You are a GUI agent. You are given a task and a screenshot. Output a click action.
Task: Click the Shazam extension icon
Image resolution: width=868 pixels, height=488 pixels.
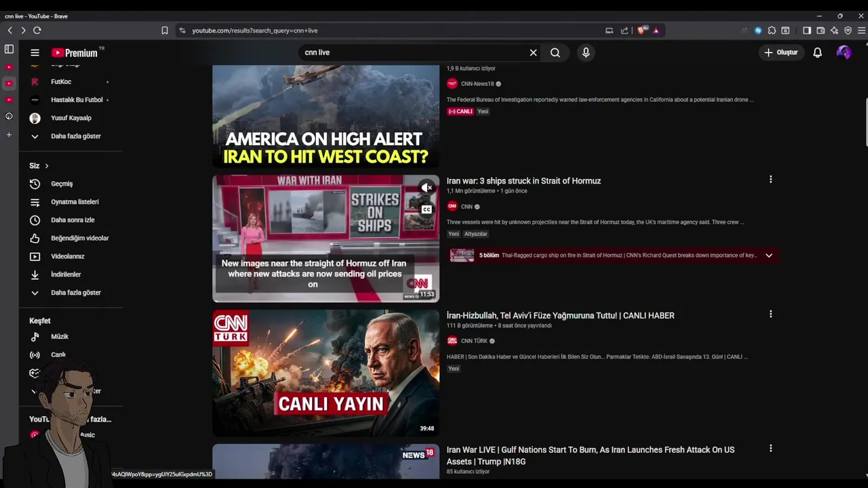point(758,30)
